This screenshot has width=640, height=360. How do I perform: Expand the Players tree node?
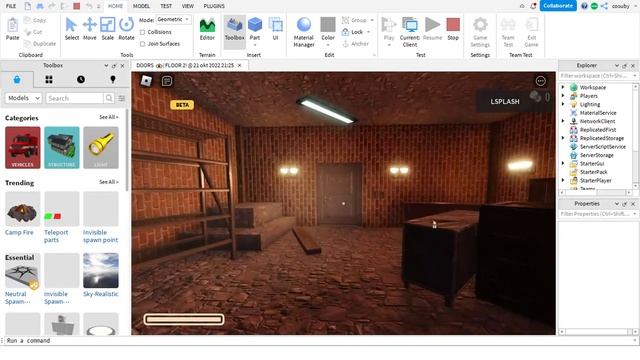pyautogui.click(x=563, y=96)
